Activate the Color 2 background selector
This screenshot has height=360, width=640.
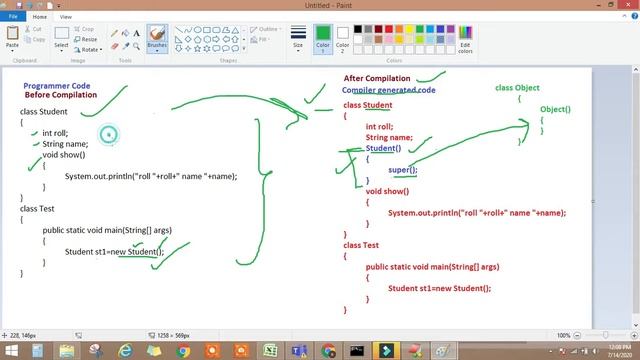(342, 40)
